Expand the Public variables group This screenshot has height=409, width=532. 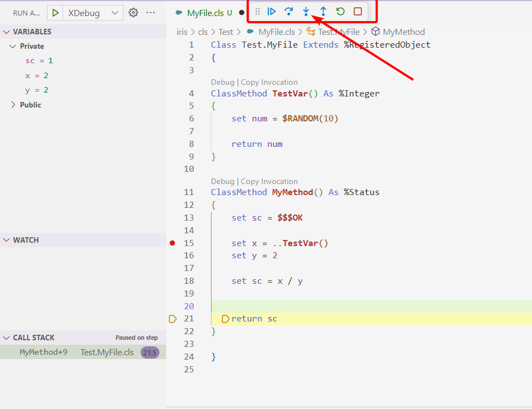(30, 105)
